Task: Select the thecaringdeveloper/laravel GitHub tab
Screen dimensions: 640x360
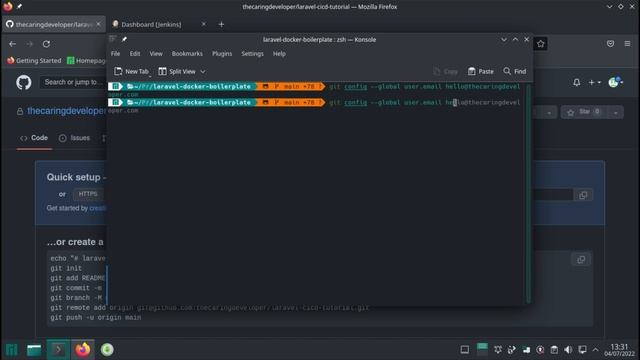Action: 53,24
